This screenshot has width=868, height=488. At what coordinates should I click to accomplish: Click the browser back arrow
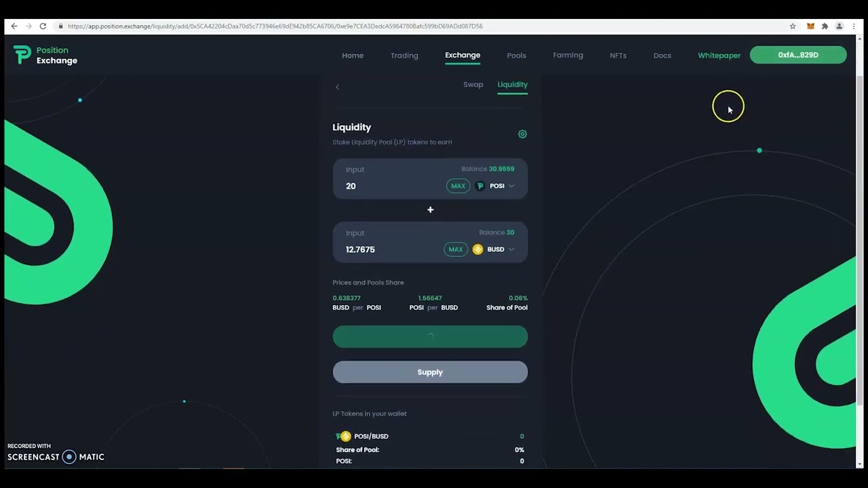14,26
